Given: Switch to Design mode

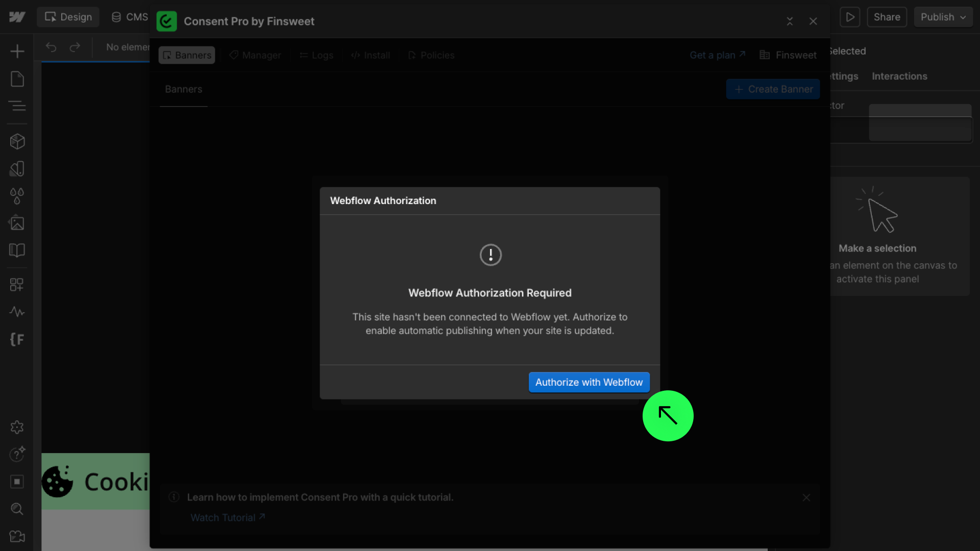Looking at the screenshot, I should coord(68,17).
